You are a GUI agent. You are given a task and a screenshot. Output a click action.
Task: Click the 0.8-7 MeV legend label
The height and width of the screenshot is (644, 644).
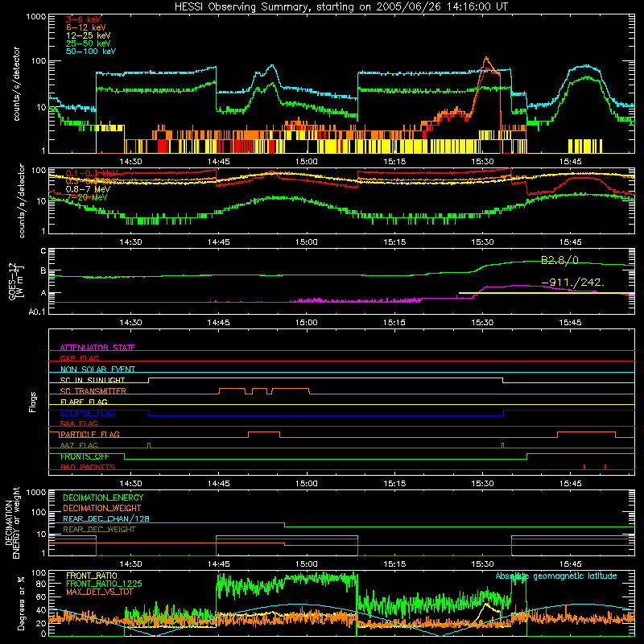click(89, 189)
